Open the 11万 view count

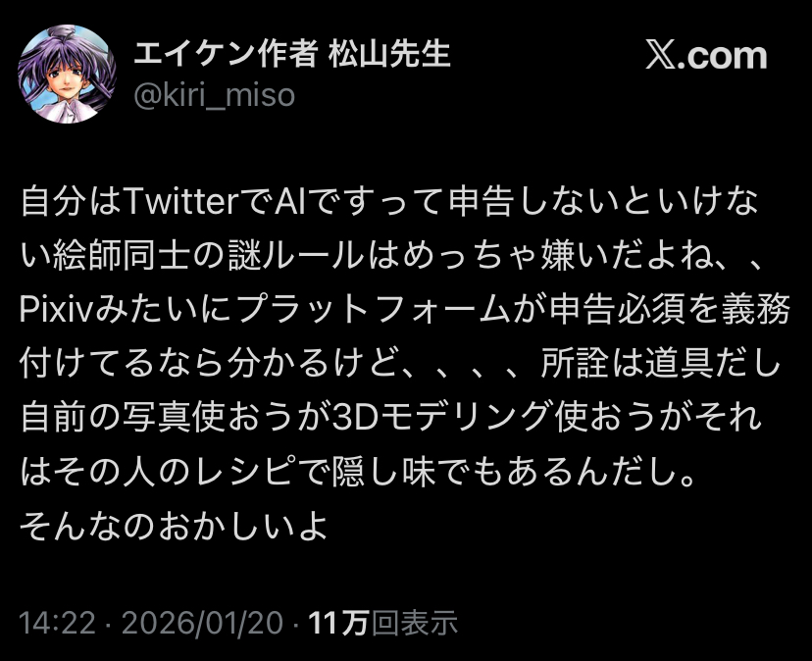(x=339, y=622)
